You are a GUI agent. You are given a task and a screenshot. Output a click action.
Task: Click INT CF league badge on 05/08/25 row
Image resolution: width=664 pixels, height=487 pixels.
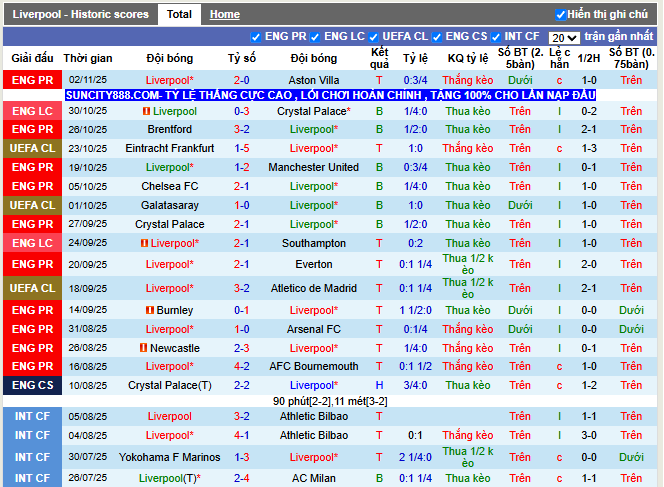click(33, 416)
